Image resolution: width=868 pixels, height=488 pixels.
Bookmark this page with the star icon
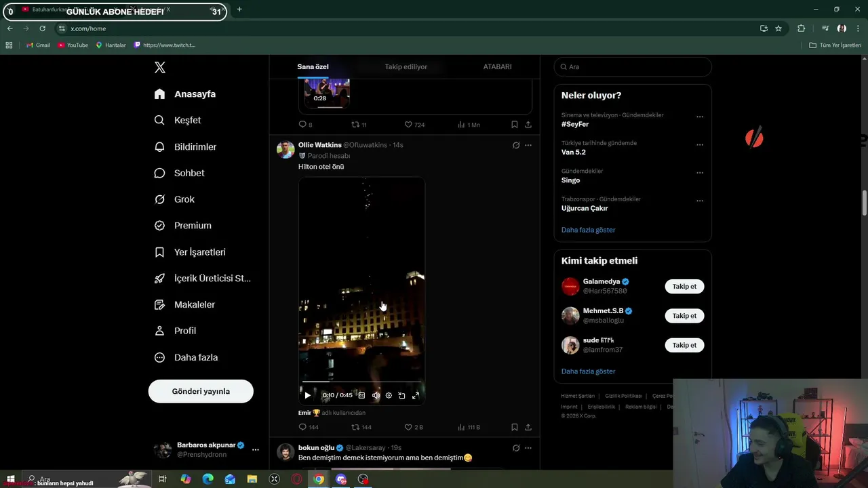click(x=778, y=28)
